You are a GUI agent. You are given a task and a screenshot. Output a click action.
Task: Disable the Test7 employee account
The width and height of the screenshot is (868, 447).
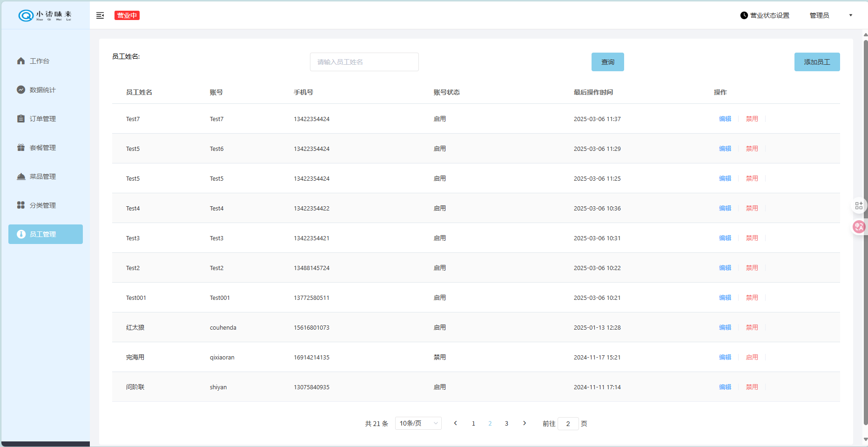pyautogui.click(x=752, y=119)
